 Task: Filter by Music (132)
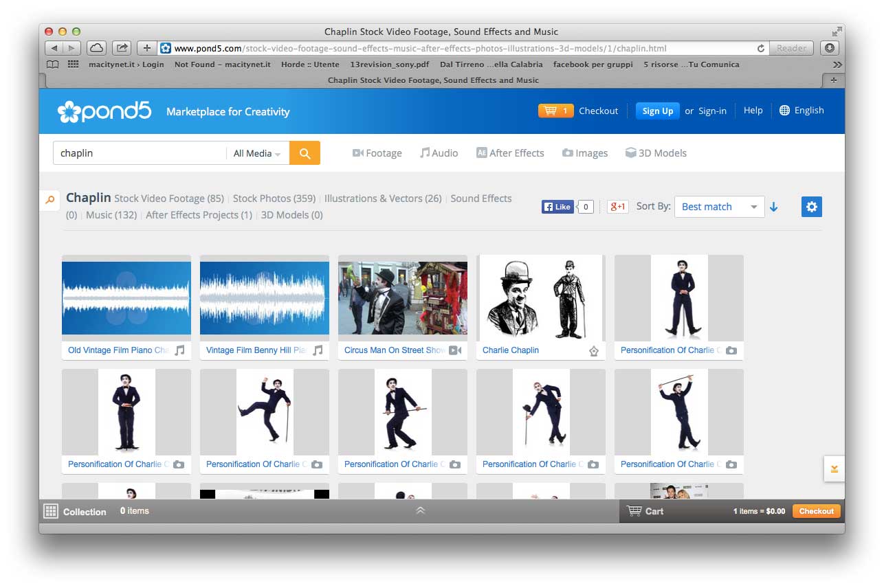[x=111, y=215]
